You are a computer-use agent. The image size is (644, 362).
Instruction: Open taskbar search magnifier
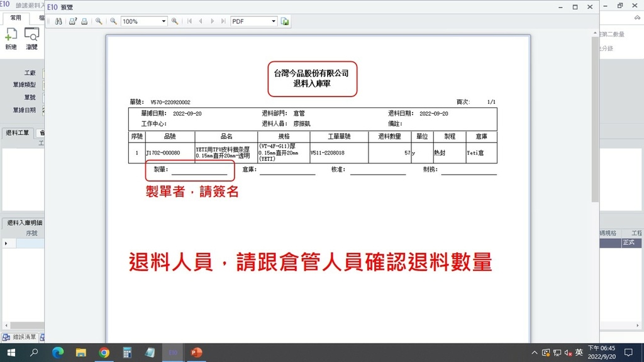coord(34,353)
